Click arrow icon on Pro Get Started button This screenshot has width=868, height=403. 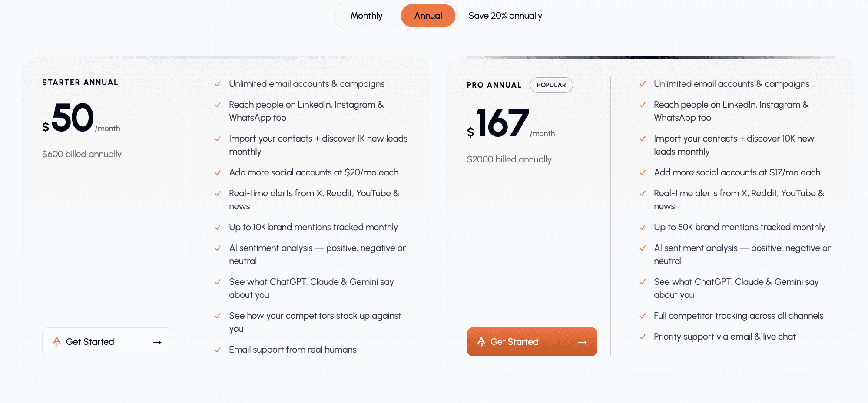[x=583, y=342]
